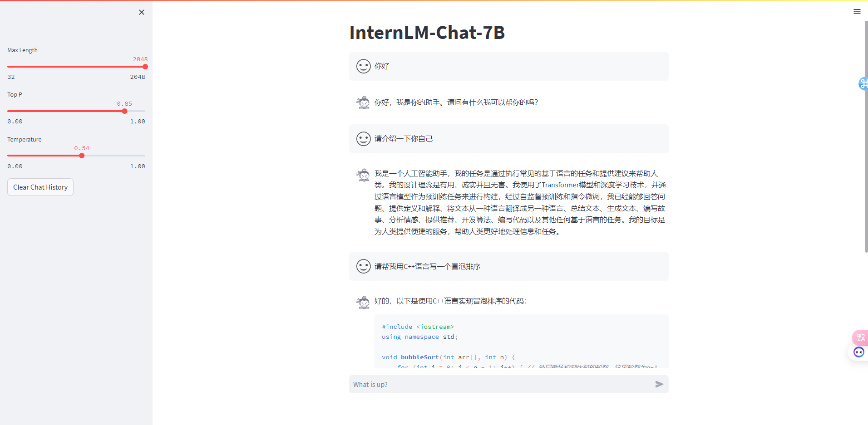The image size is (868, 425).
Task: Click the using namespace std; code line
Action: pyautogui.click(x=419, y=337)
